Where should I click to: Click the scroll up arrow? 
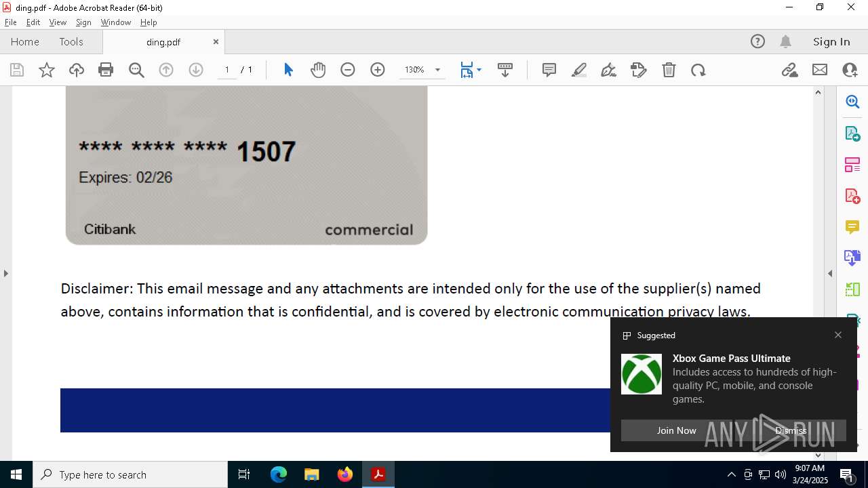pos(818,92)
